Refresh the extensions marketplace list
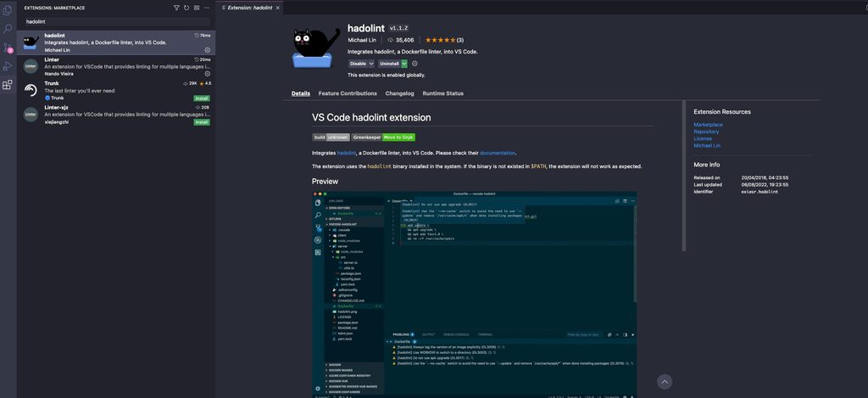 click(x=186, y=8)
